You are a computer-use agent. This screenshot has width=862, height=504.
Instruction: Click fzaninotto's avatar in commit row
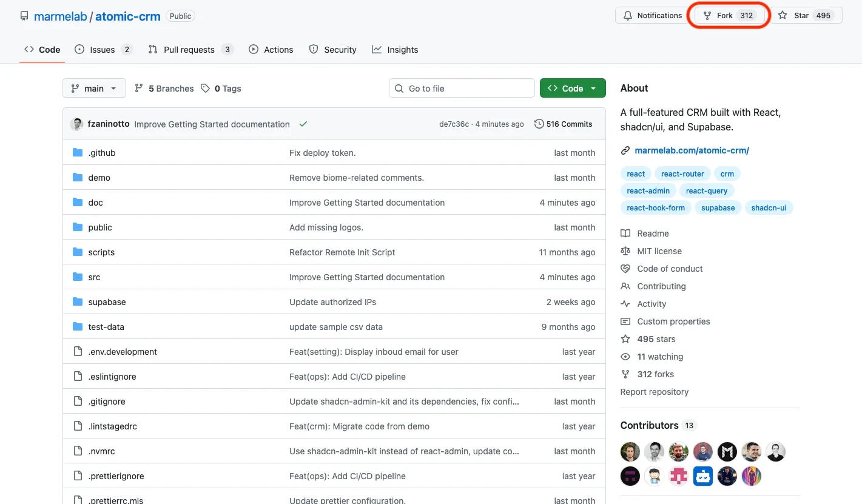coord(77,124)
